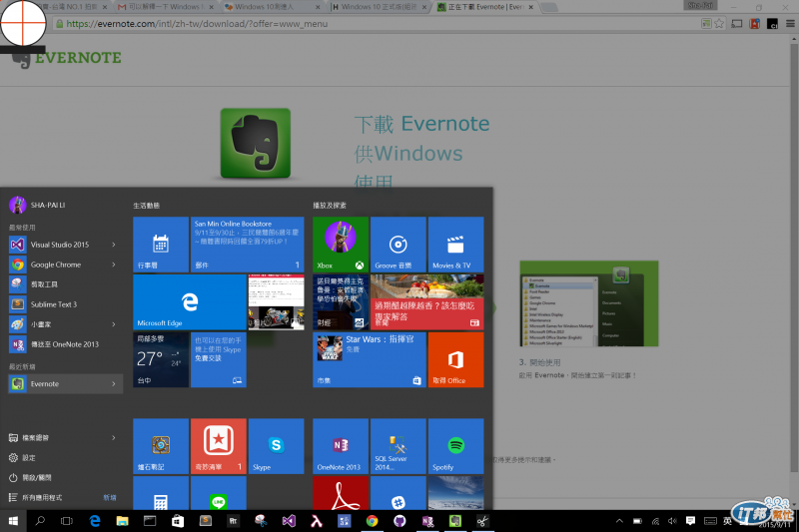Open the Star Wars 市集 tile

pyautogui.click(x=370, y=359)
